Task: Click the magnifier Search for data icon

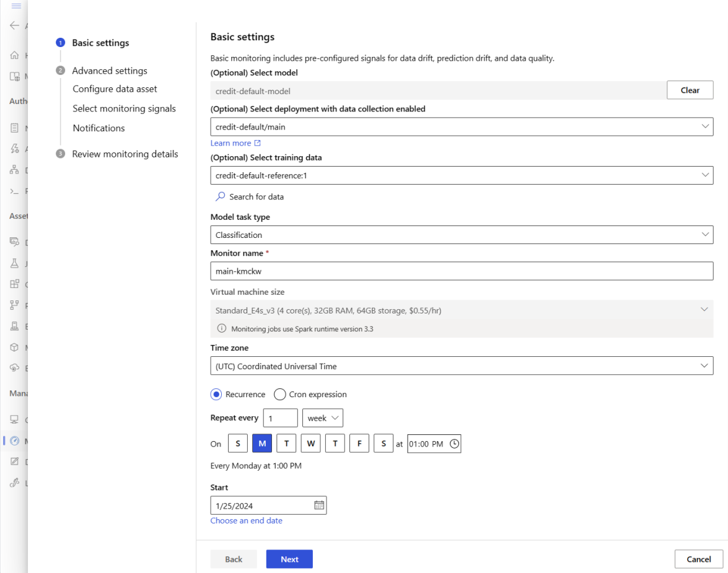Action: (221, 196)
